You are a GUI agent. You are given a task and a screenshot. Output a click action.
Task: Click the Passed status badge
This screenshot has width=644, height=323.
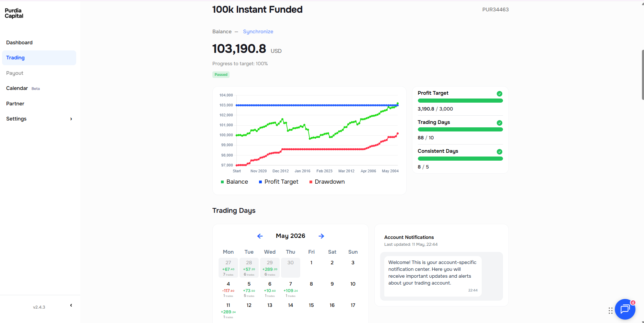pos(221,75)
